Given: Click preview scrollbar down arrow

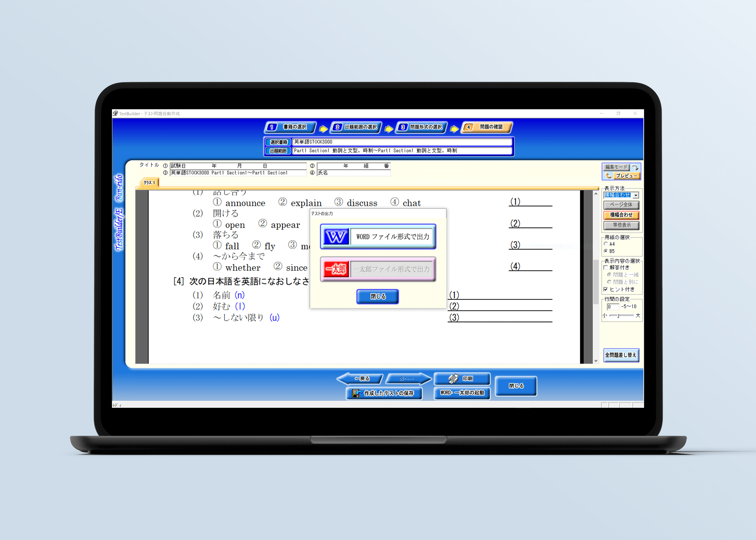Looking at the screenshot, I should (596, 360).
